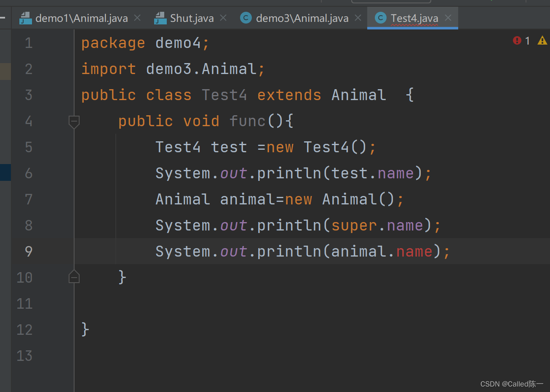Click line number 3 in the gutter

[x=29, y=95]
